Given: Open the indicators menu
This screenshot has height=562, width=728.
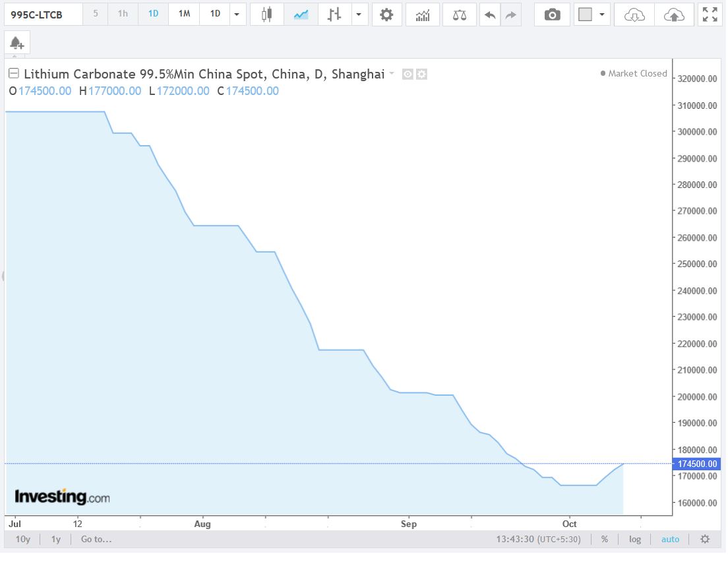Looking at the screenshot, I should (423, 14).
